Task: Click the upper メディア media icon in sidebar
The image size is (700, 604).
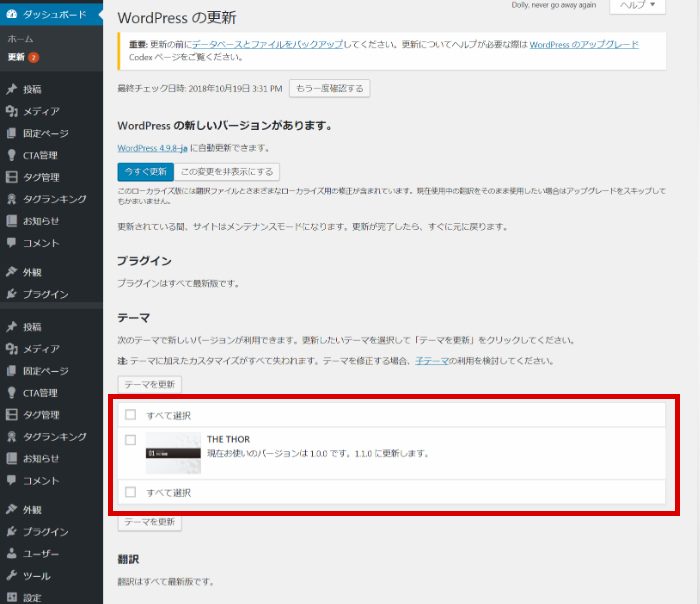Action: pos(11,111)
